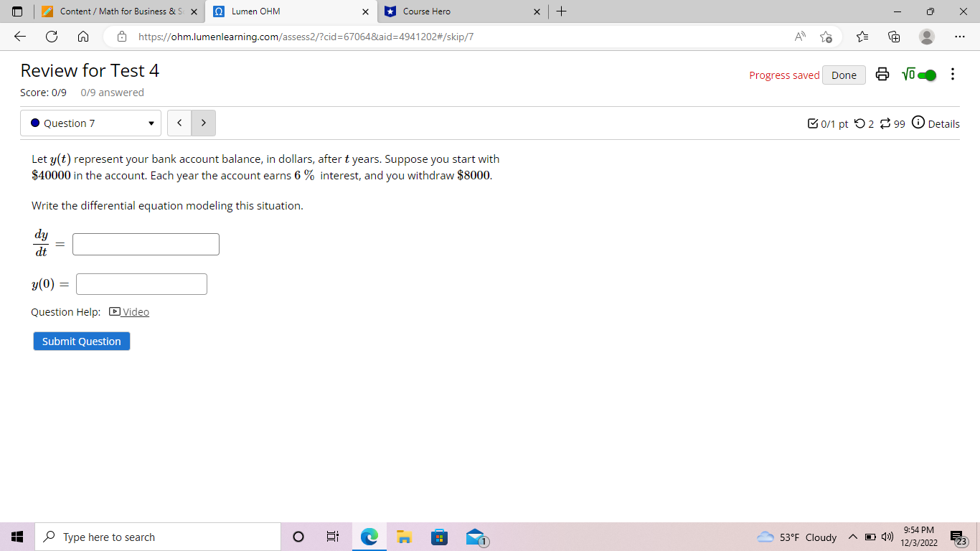Open Task View on taskbar
This screenshot has width=980, height=551.
(333, 537)
